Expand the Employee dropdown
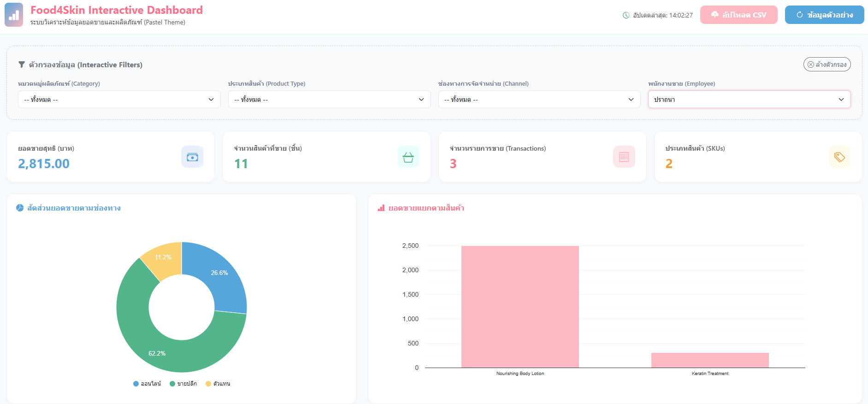 (750, 100)
